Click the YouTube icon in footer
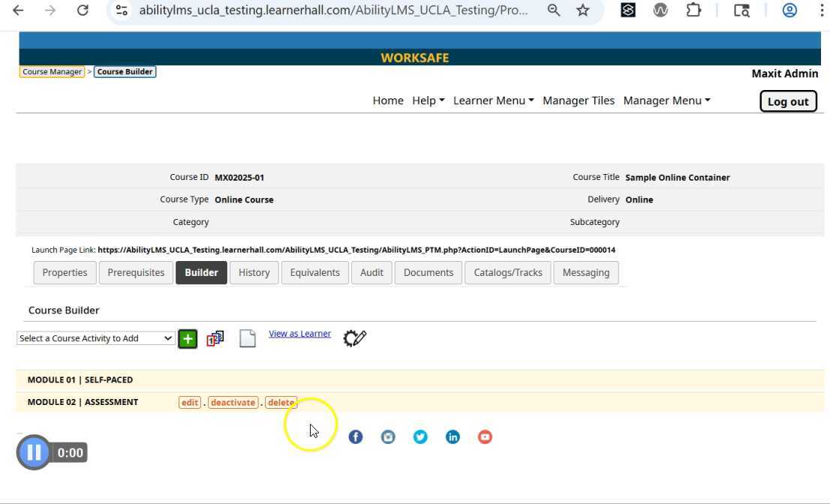 tap(485, 437)
